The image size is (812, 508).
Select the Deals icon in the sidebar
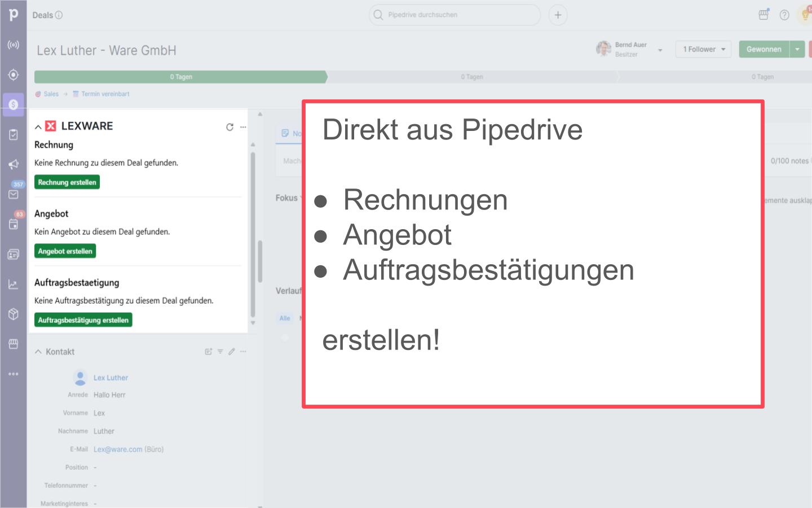tap(13, 104)
